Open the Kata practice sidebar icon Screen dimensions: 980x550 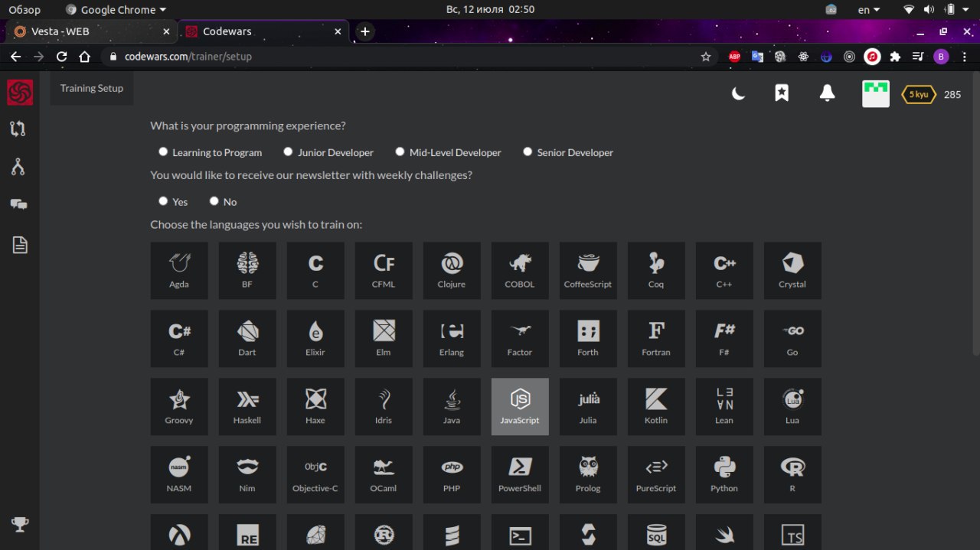point(18,129)
